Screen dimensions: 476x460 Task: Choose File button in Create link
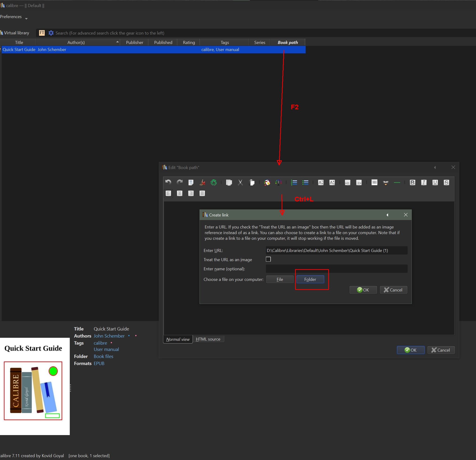coord(280,279)
